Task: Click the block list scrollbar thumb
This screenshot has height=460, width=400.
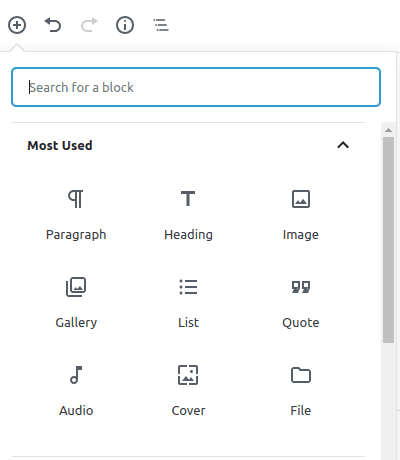Action: [388, 240]
